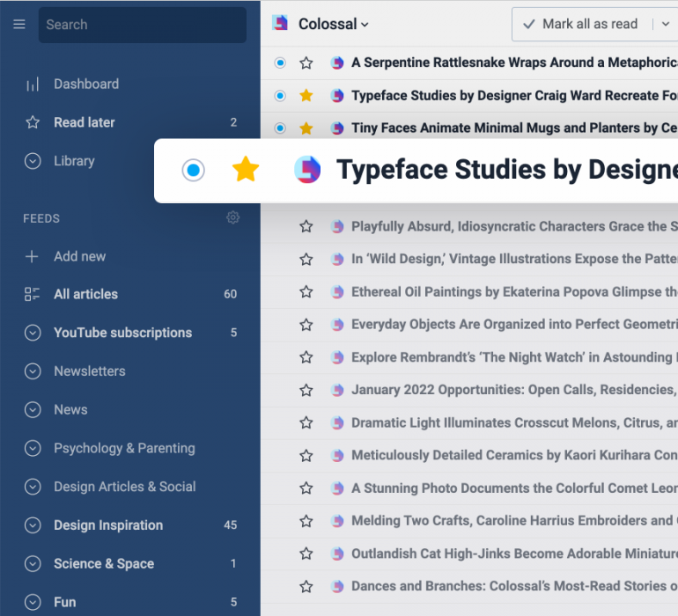Toggle unread dot on Tiny Faces article
Screen dimensions: 678x616
[x=280, y=128]
